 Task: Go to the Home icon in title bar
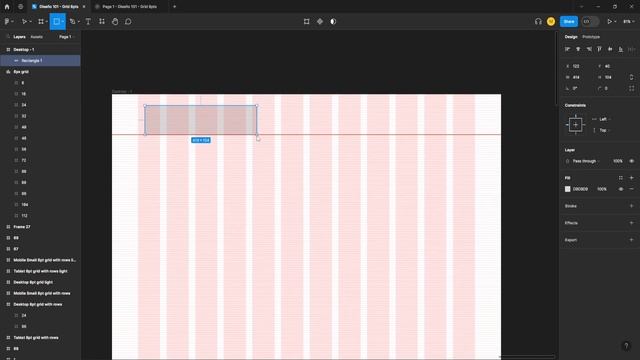[7, 7]
